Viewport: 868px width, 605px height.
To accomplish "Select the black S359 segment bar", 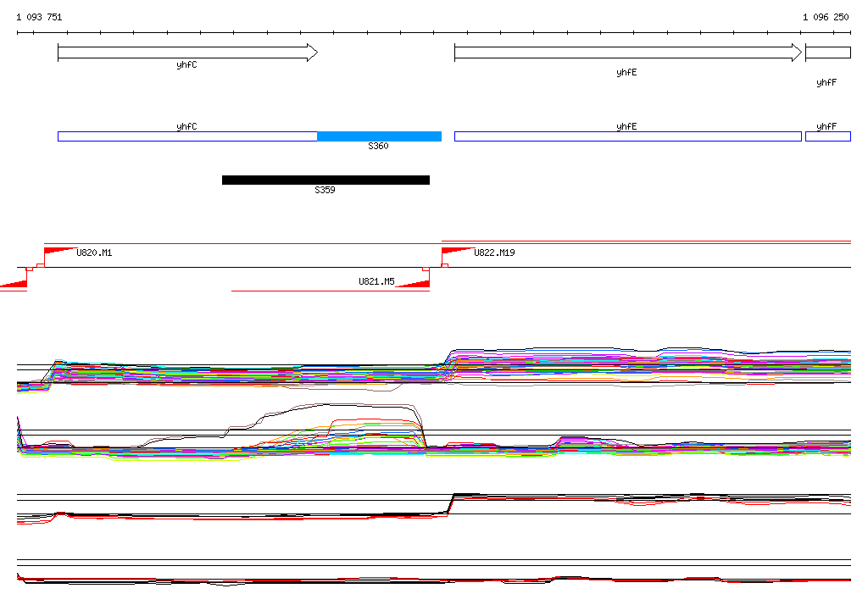I will pyautogui.click(x=325, y=180).
